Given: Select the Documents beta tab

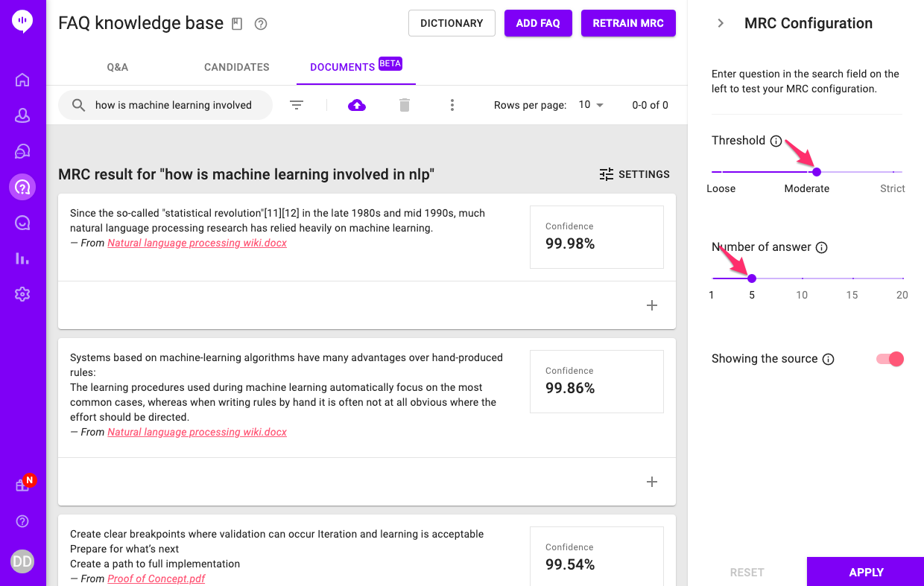Looking at the screenshot, I should (356, 67).
